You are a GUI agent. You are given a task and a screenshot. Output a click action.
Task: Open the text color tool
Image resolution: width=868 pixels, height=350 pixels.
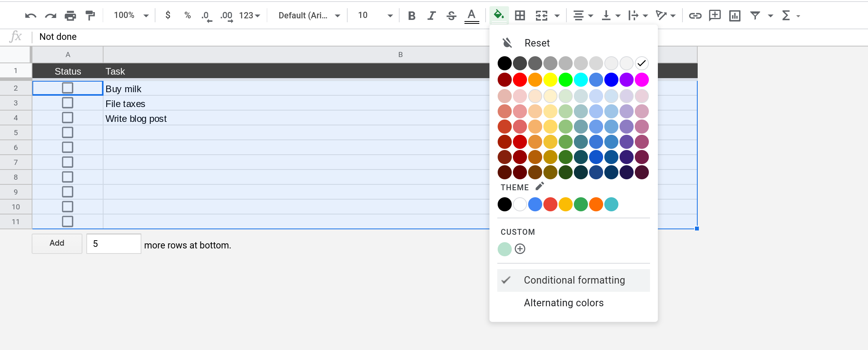(x=472, y=16)
